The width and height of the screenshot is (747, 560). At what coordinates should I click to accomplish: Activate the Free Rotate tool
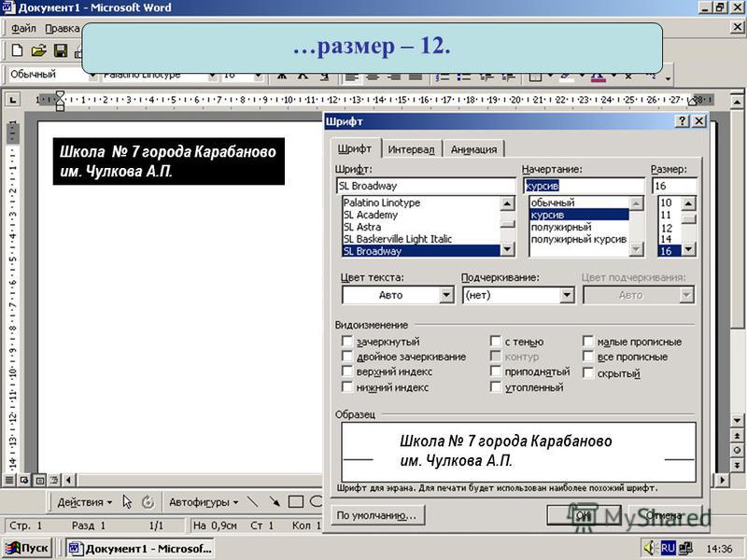coord(148,502)
